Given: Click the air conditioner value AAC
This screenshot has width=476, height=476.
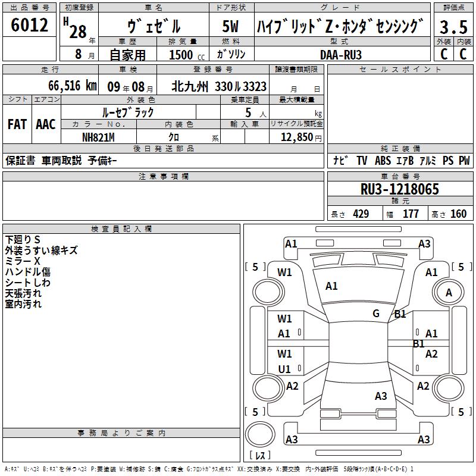Looking at the screenshot, I should pos(46,124).
